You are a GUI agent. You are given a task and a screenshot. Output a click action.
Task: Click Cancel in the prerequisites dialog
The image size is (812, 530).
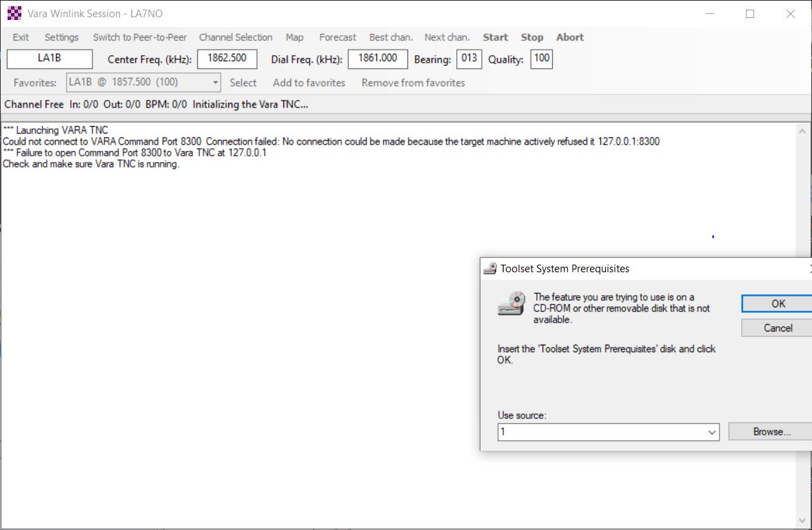pos(778,328)
